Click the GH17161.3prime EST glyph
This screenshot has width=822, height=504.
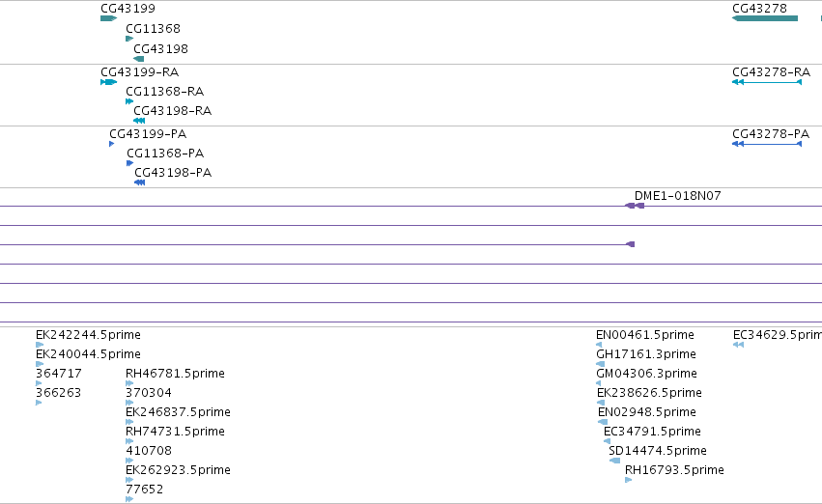600,364
